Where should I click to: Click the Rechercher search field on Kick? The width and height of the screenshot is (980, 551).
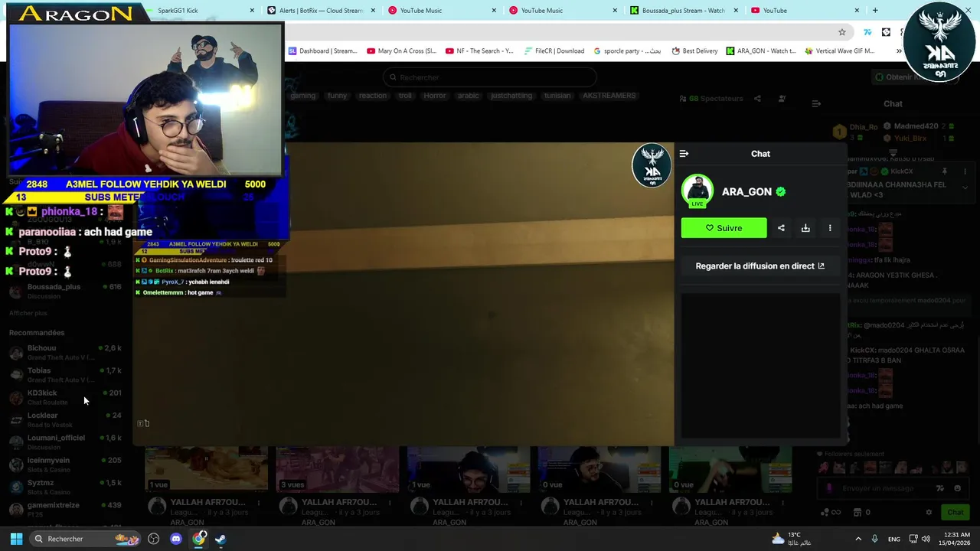490,77
